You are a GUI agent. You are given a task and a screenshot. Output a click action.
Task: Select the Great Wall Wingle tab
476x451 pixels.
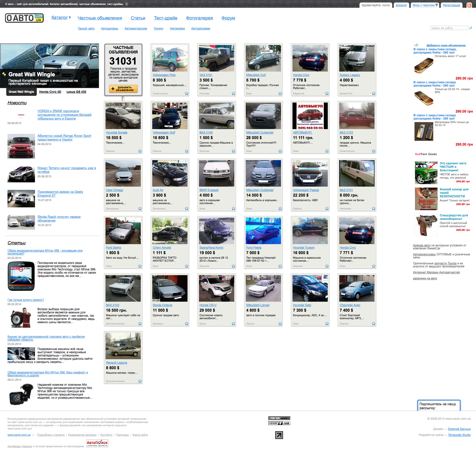coord(21,92)
